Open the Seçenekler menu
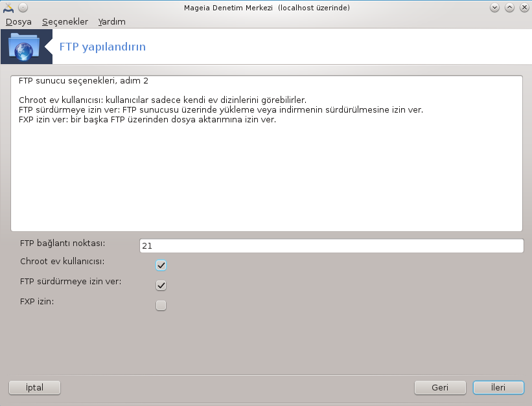532x406 pixels. [x=65, y=22]
